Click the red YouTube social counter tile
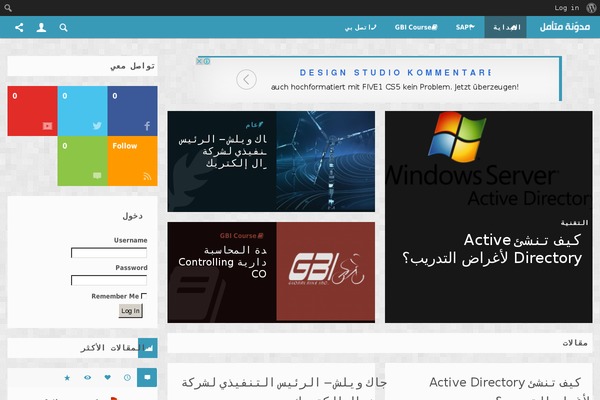Screen dimensions: 600x400 33,111
